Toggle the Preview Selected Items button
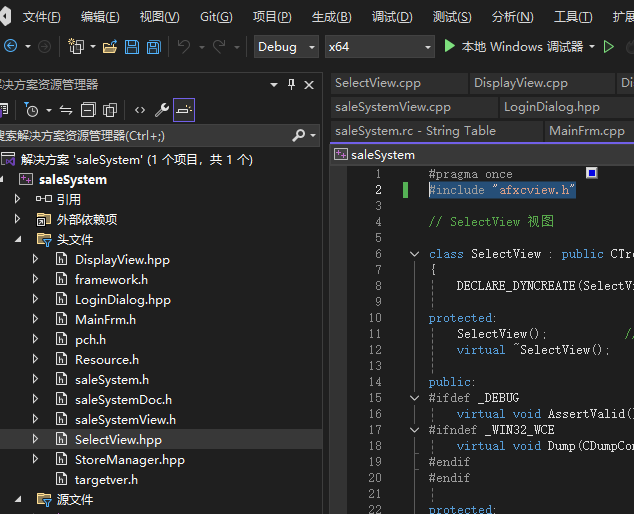The width and height of the screenshot is (634, 514). click(184, 110)
